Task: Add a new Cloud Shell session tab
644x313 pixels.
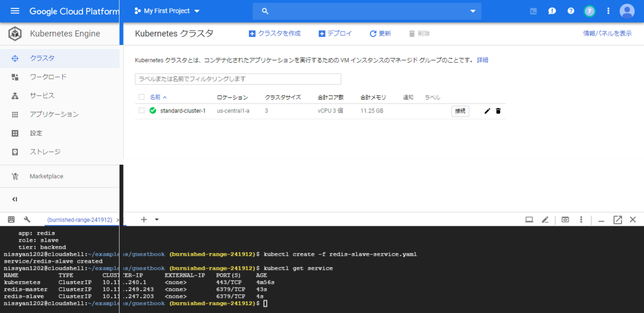Action: pyautogui.click(x=144, y=219)
